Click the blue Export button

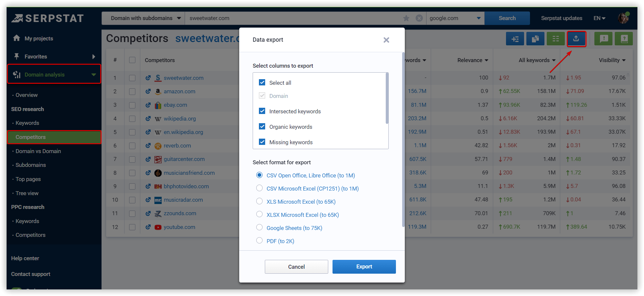pos(364,267)
